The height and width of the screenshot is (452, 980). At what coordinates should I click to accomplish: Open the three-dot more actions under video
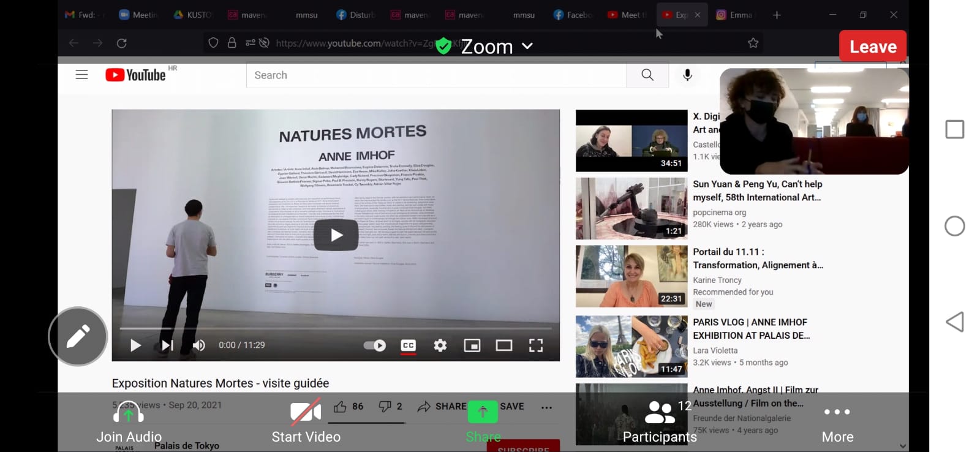pos(547,407)
